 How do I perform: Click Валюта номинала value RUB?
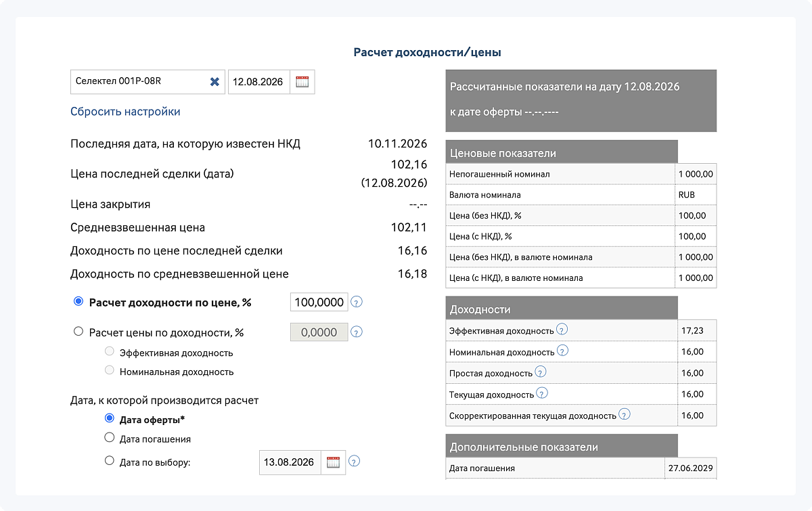(686, 195)
